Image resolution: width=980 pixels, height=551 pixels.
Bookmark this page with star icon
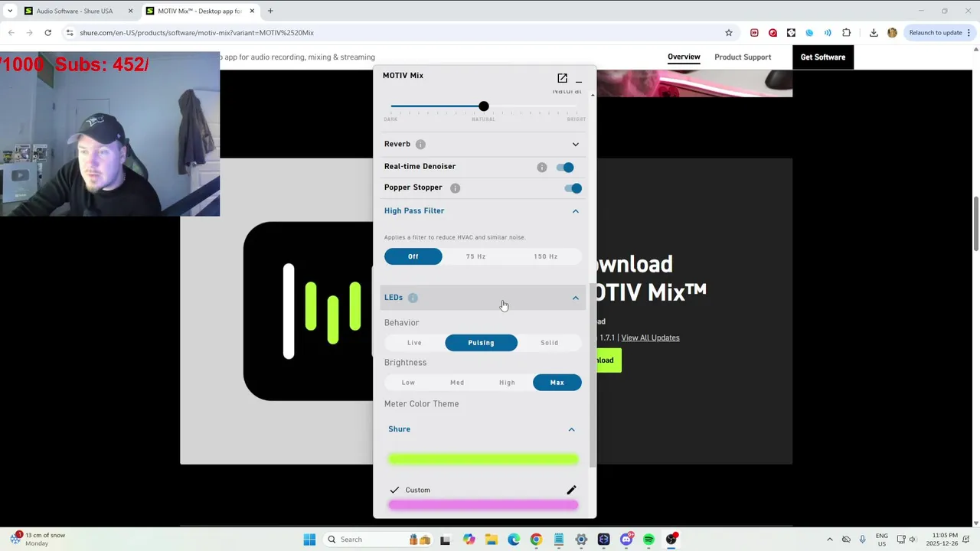pyautogui.click(x=729, y=33)
